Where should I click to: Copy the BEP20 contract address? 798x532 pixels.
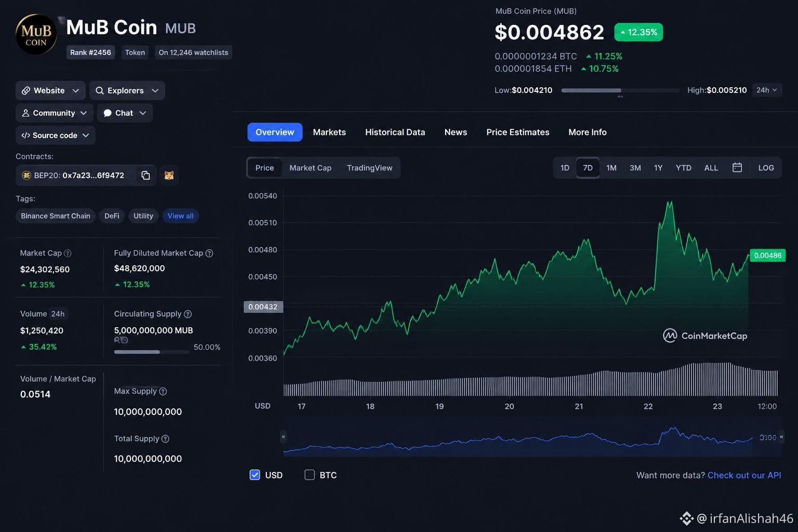pos(145,176)
